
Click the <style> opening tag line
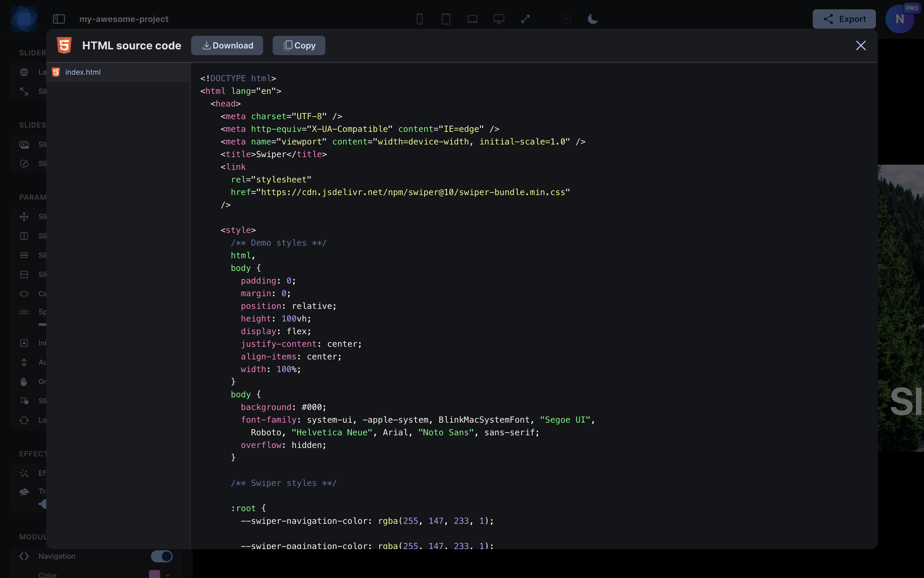(x=238, y=230)
